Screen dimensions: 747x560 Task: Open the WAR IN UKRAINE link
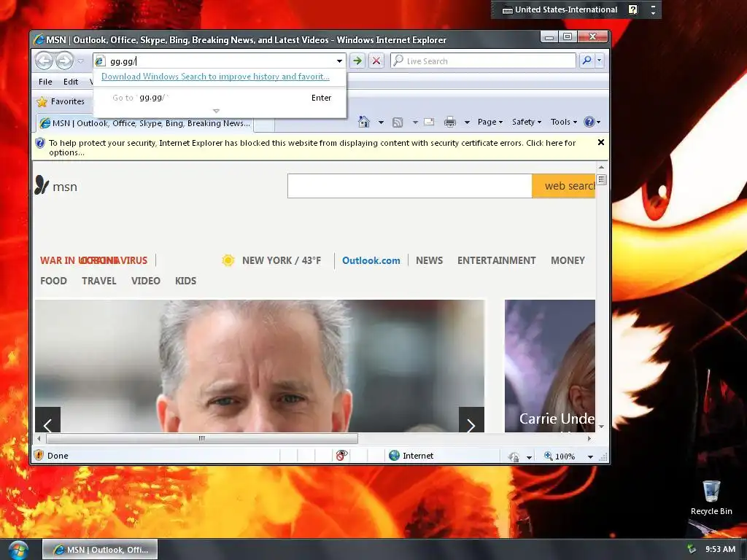coord(60,260)
